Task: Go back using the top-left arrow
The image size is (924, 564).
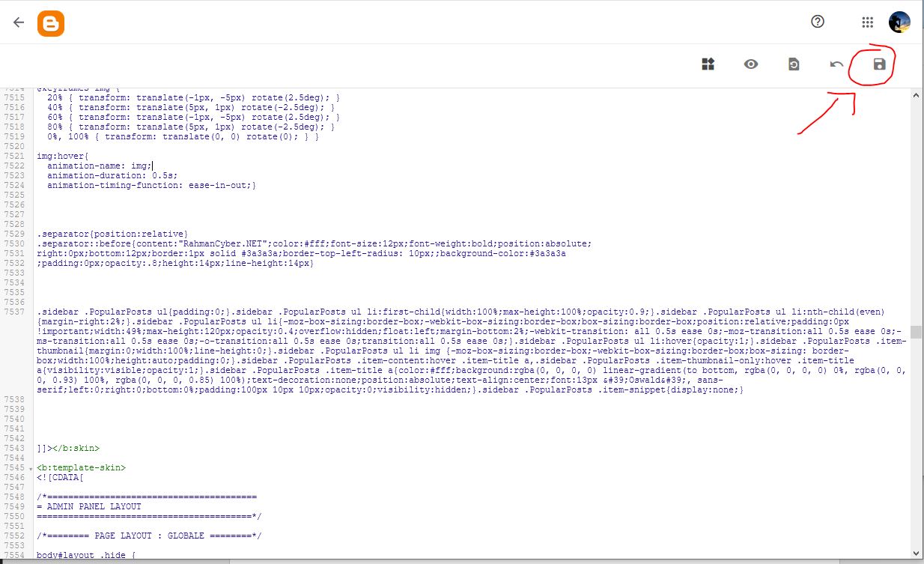Action: pos(17,22)
